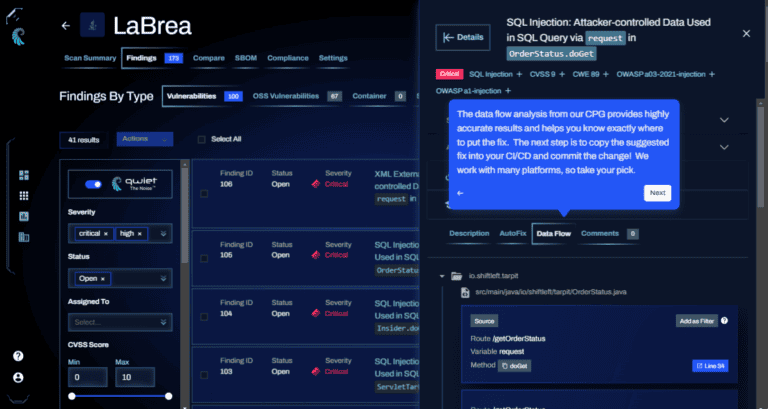Add tag next to OWASP a1-injection

click(x=508, y=91)
